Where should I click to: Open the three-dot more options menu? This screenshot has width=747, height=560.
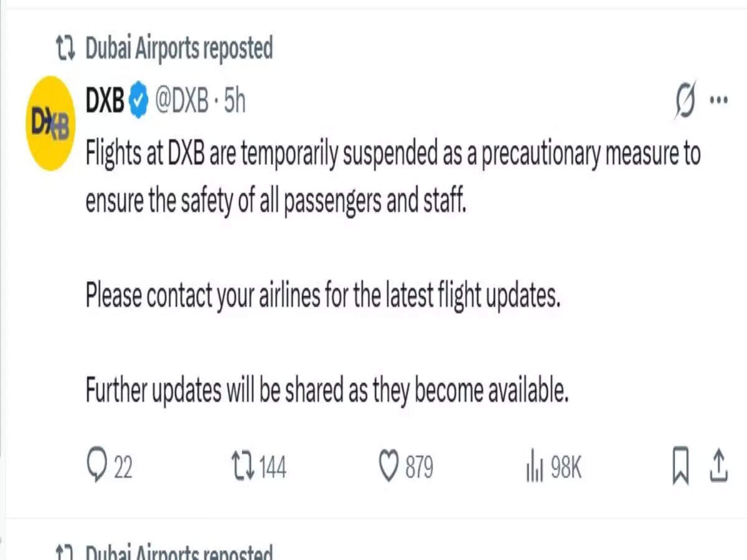pyautogui.click(x=719, y=98)
